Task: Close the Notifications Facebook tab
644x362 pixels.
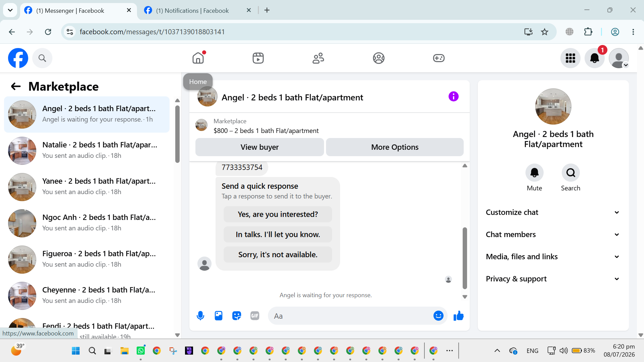Action: point(249,10)
